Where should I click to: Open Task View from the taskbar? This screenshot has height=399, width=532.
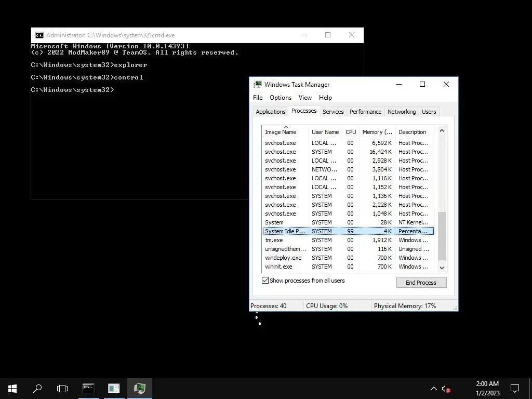pyautogui.click(x=62, y=389)
